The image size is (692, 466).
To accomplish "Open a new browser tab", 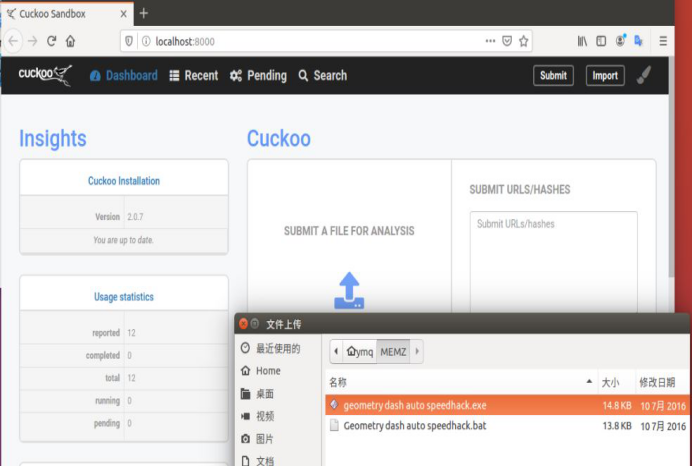I will coord(143,13).
